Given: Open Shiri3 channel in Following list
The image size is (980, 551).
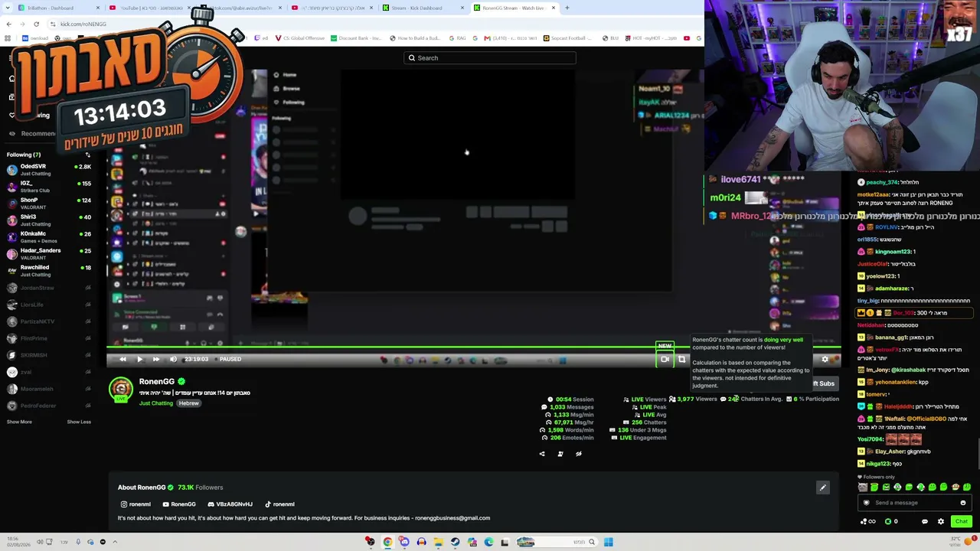Looking at the screenshot, I should [x=49, y=220].
